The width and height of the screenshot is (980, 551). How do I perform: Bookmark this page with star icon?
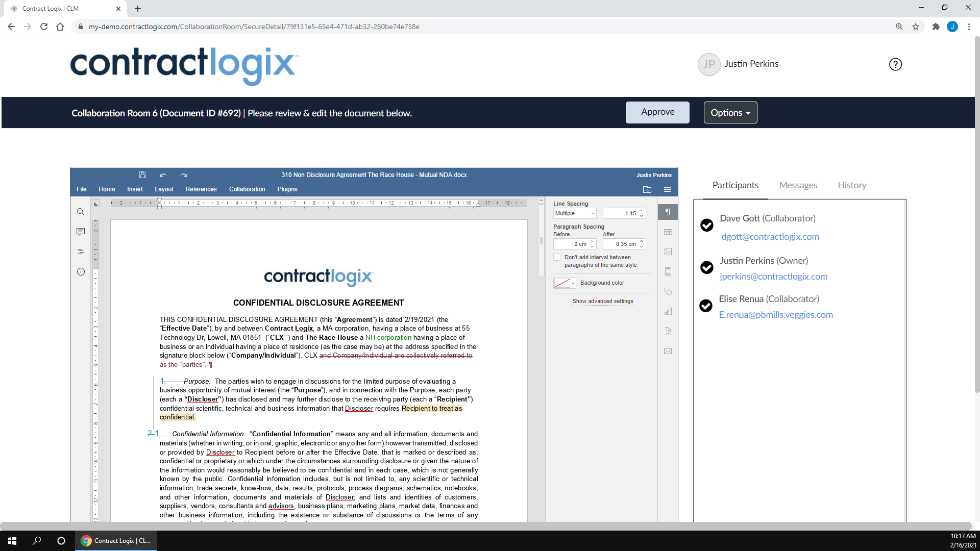point(916,27)
